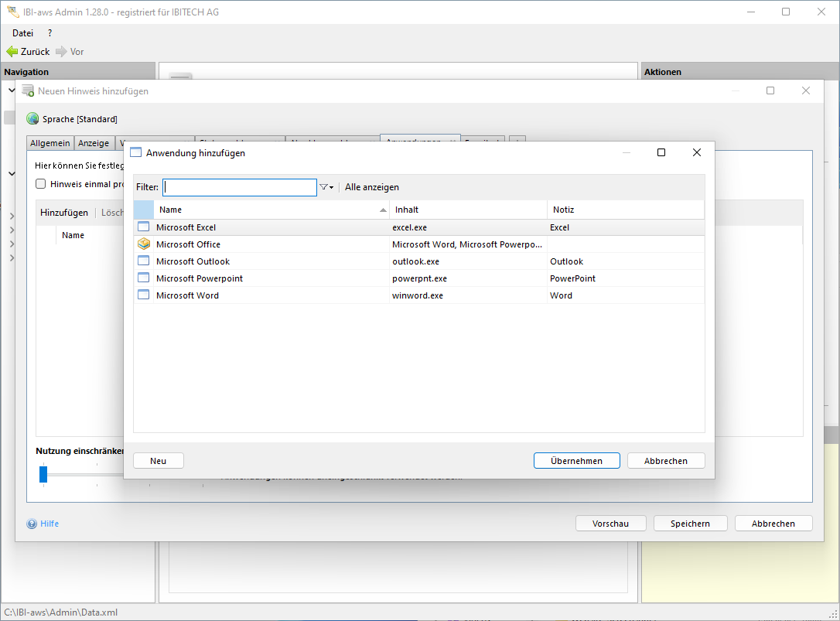Click the Microsoft Powerpoint row icon
Viewport: 840px width, 621px height.
point(143,278)
